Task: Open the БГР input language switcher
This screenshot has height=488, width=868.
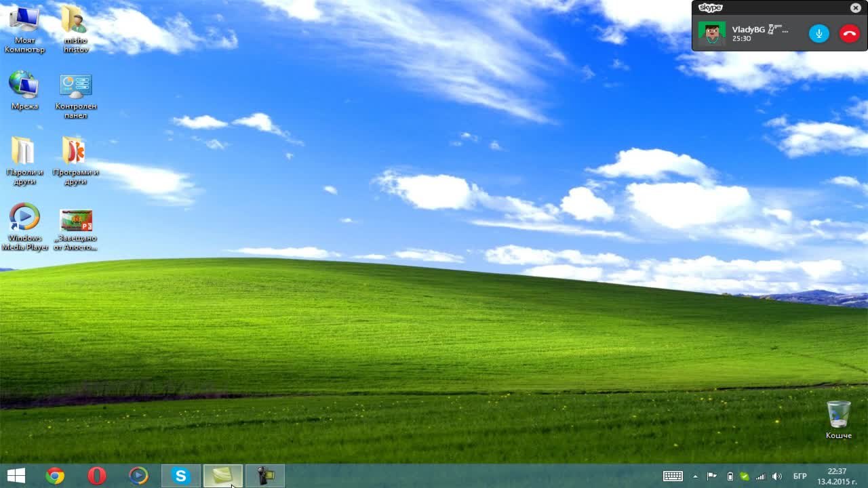Action: 800,476
